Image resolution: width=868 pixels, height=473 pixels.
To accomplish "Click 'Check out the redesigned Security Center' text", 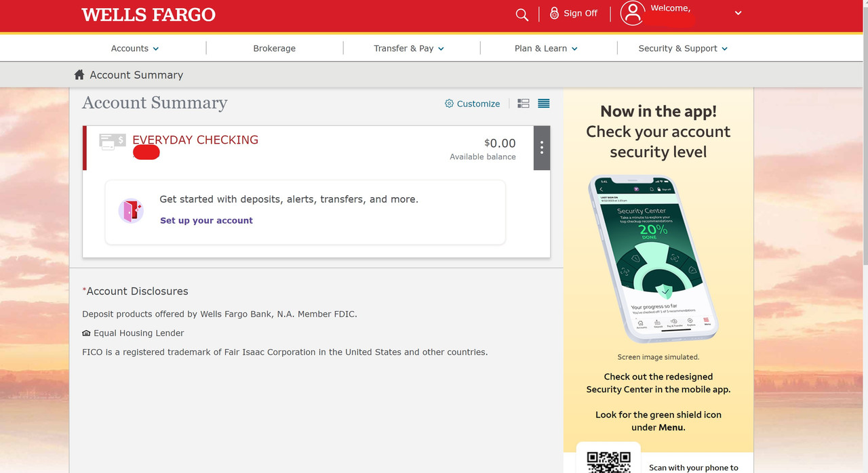I will click(x=658, y=383).
